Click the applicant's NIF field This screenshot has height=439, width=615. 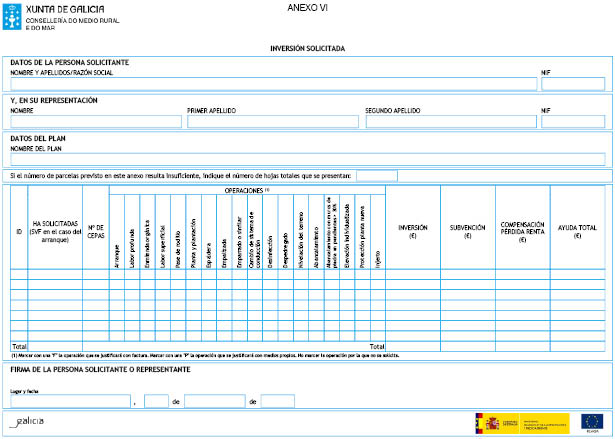572,84
